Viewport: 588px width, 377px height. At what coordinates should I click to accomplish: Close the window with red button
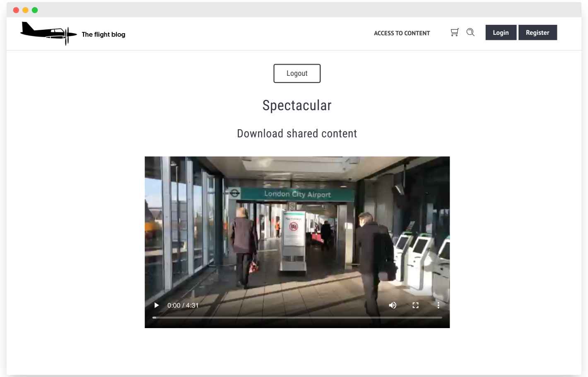point(16,10)
